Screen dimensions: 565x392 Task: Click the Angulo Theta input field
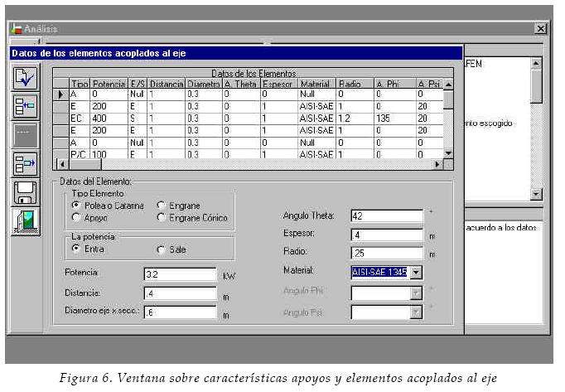click(x=386, y=216)
